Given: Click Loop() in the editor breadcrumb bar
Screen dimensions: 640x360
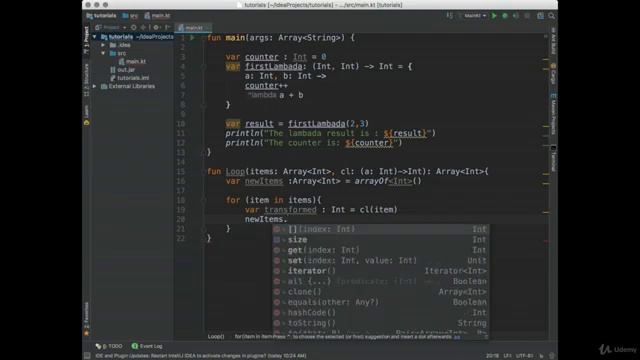Looking at the screenshot, I should [x=216, y=337].
